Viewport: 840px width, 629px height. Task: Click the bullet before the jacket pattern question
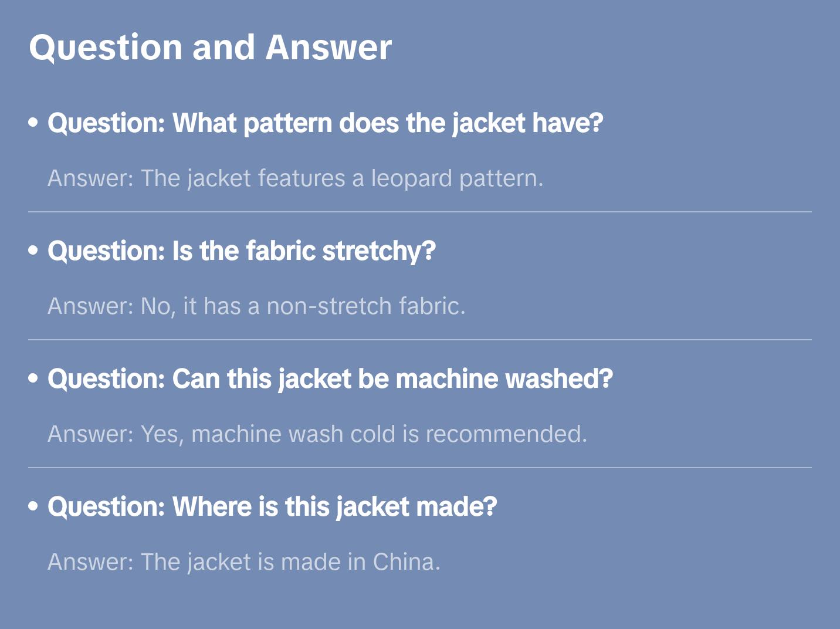33,123
